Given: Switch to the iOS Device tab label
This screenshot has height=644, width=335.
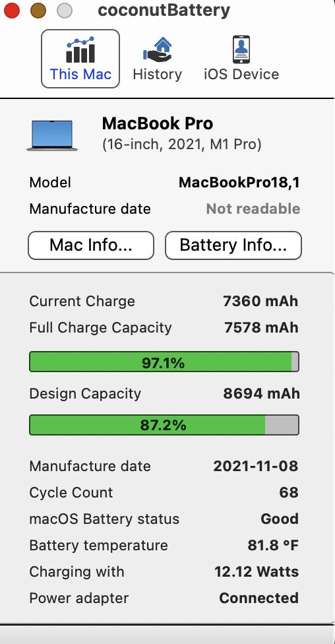Looking at the screenshot, I should click(241, 75).
